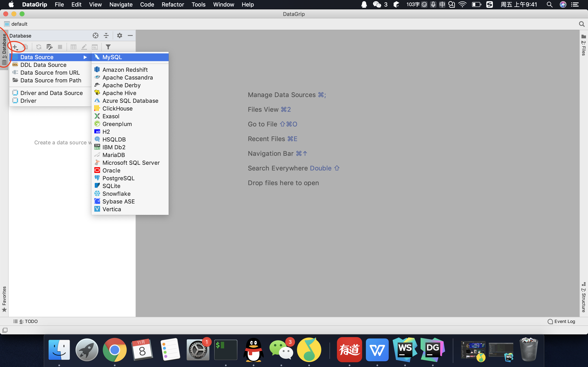Screen dimensions: 588x367
Task: Open the Event Log
Action: click(561, 321)
